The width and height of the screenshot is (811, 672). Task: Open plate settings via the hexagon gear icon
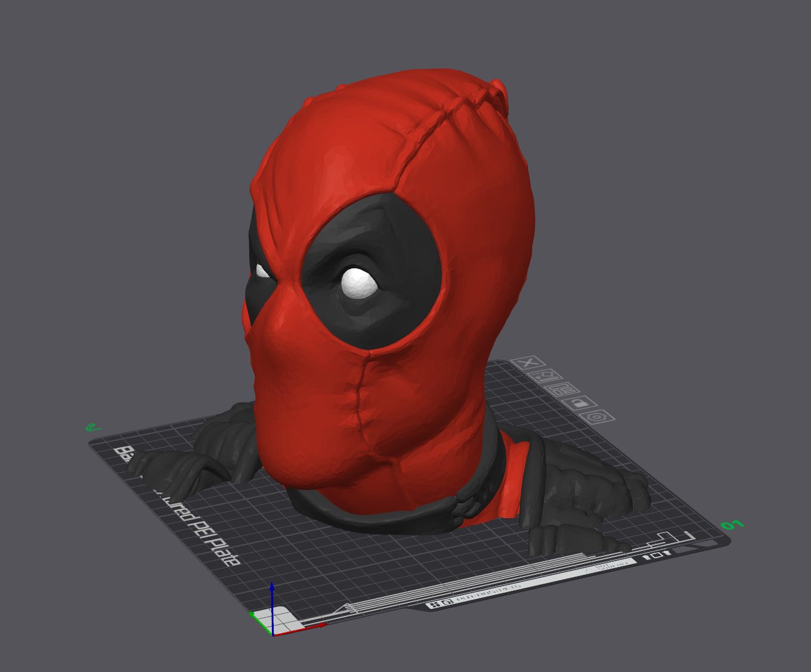596,416
